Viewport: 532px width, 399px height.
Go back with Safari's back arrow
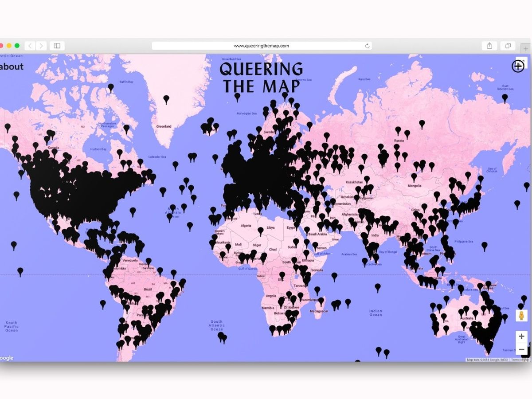point(30,46)
